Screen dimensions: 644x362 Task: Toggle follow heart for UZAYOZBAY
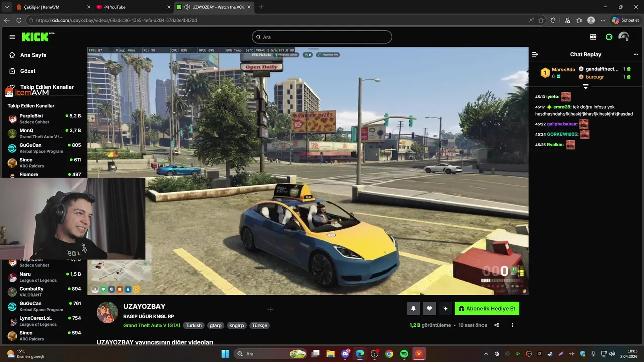click(x=429, y=309)
